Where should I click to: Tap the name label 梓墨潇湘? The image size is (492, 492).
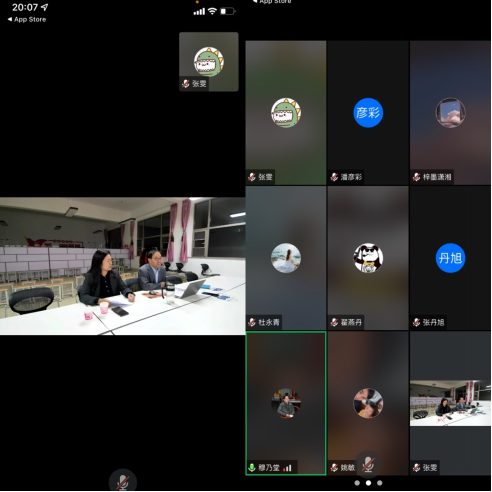[437, 177]
